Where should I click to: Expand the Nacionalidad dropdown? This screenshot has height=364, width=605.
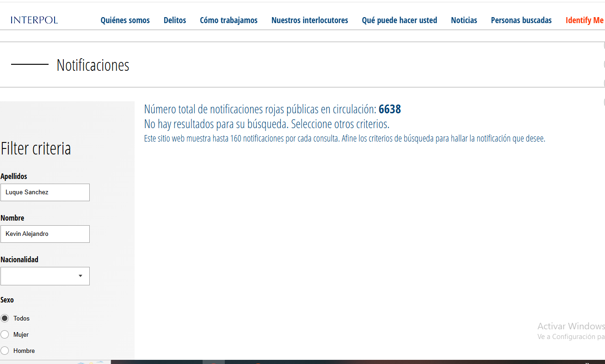point(45,276)
